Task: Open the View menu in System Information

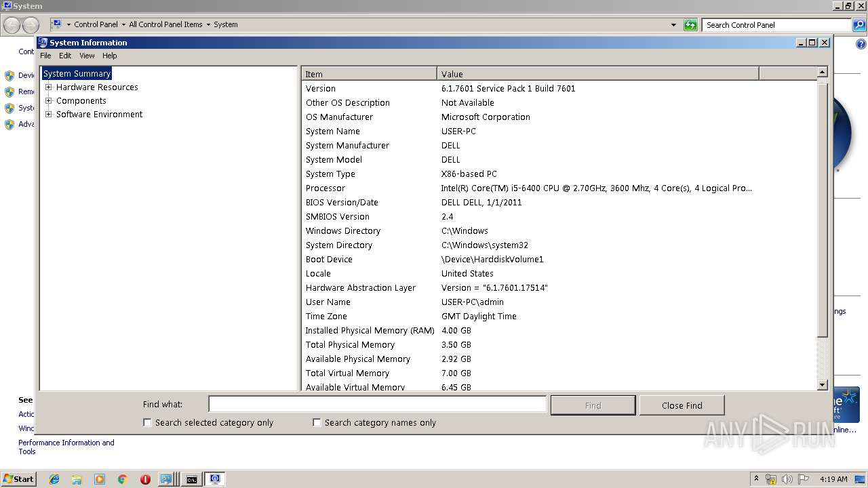Action: [87, 56]
